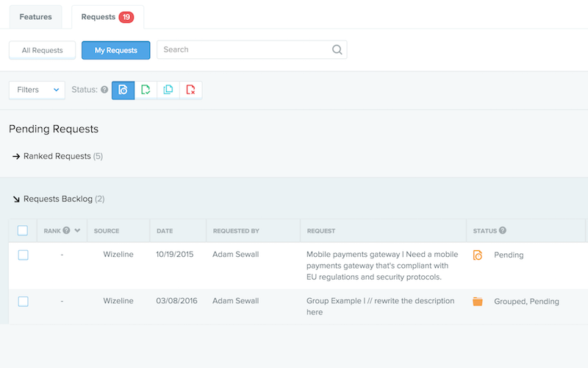Click Wizeline source in the 10/19/2015 row
This screenshot has width=588, height=368.
click(118, 254)
